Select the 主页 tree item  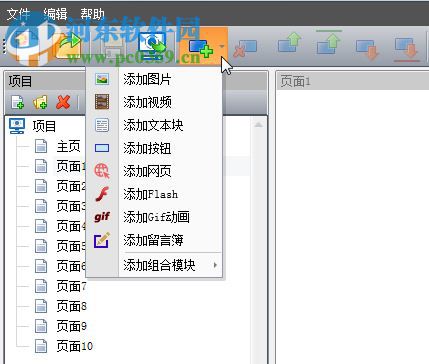click(68, 146)
